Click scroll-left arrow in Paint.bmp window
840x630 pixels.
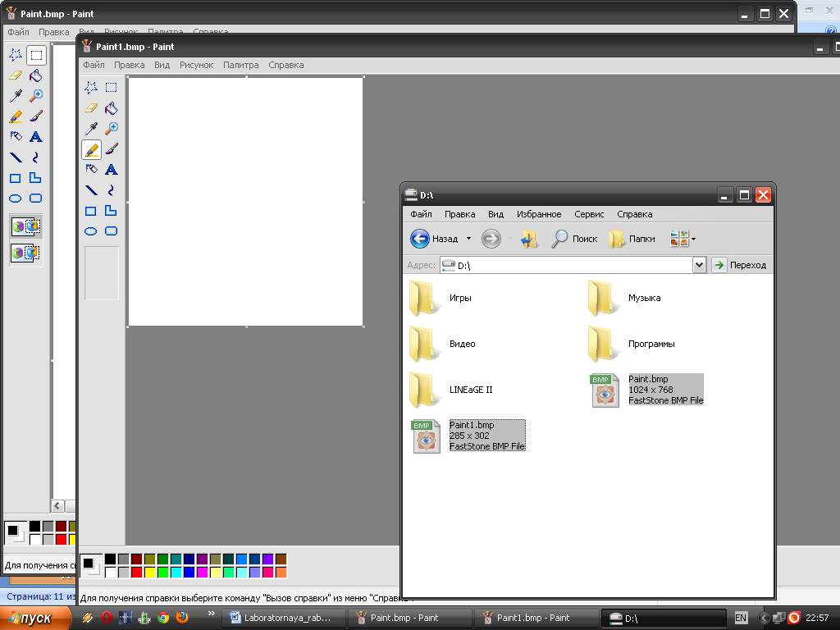click(x=58, y=505)
